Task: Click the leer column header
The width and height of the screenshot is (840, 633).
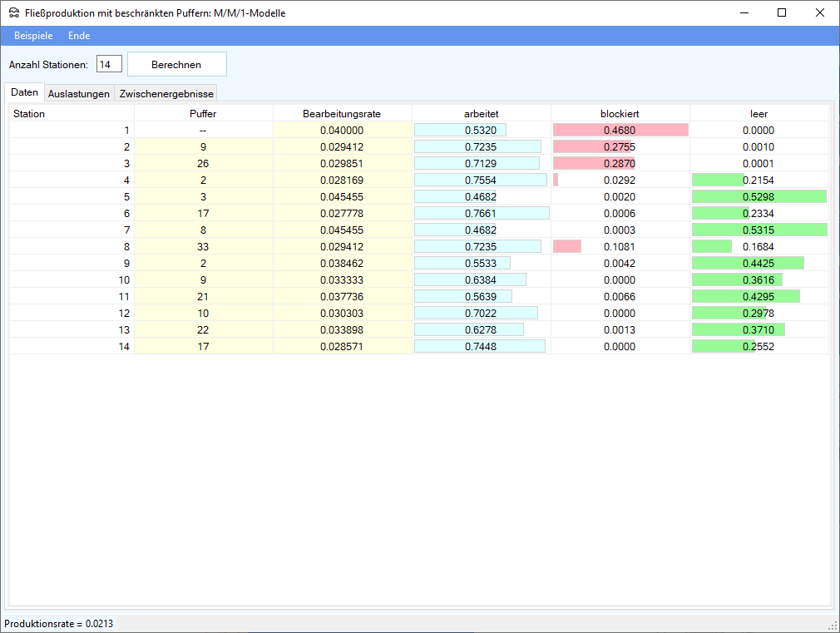Action: [x=758, y=114]
